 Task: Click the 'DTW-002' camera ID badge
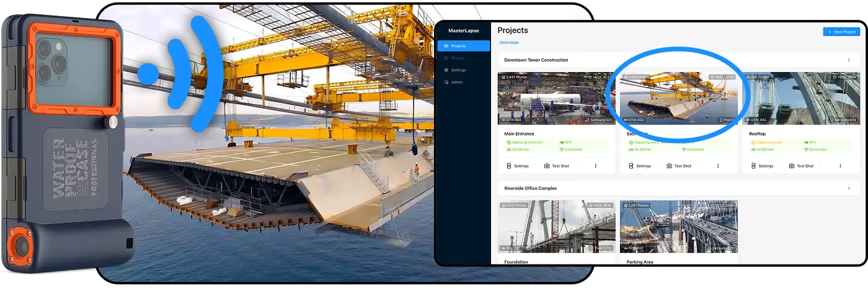click(x=633, y=120)
